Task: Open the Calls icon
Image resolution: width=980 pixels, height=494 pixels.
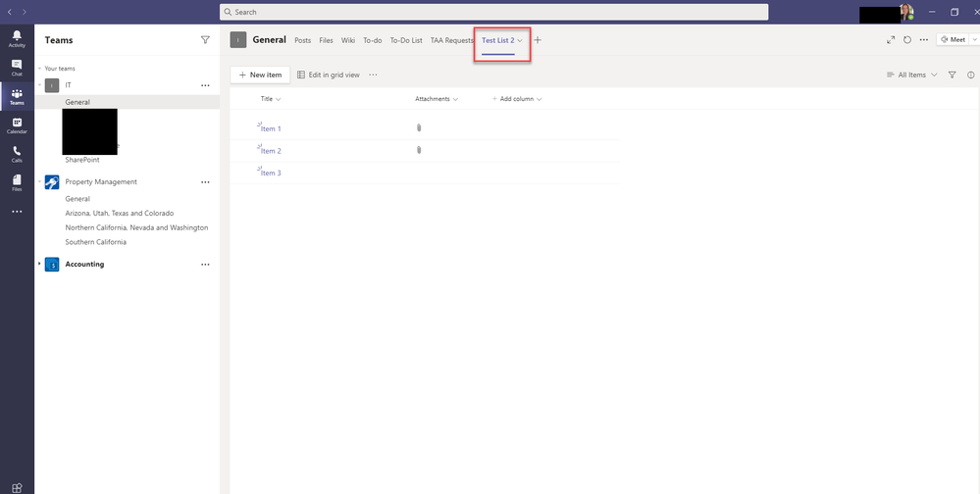Action: click(17, 154)
